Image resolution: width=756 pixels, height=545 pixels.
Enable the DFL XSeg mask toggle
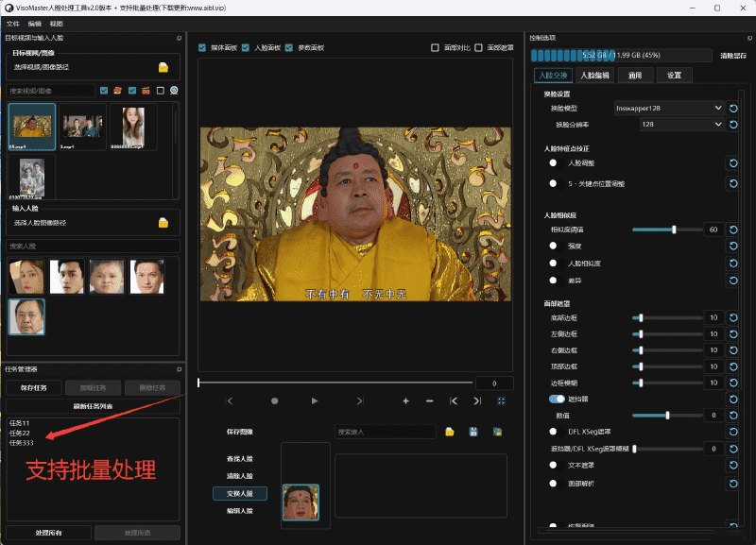point(557,432)
